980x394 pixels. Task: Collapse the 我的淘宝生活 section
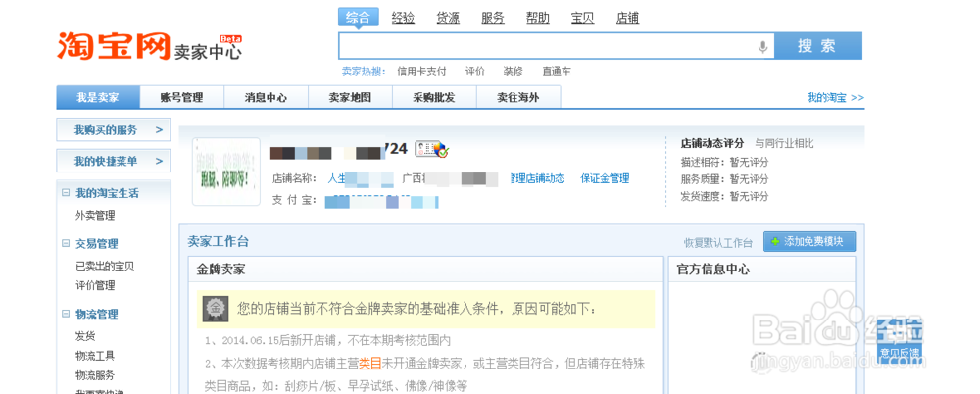coord(66,193)
